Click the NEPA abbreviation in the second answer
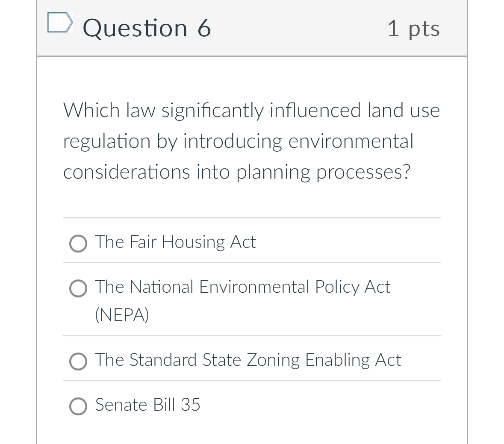Image resolution: width=504 pixels, height=444 pixels. pyautogui.click(x=122, y=315)
